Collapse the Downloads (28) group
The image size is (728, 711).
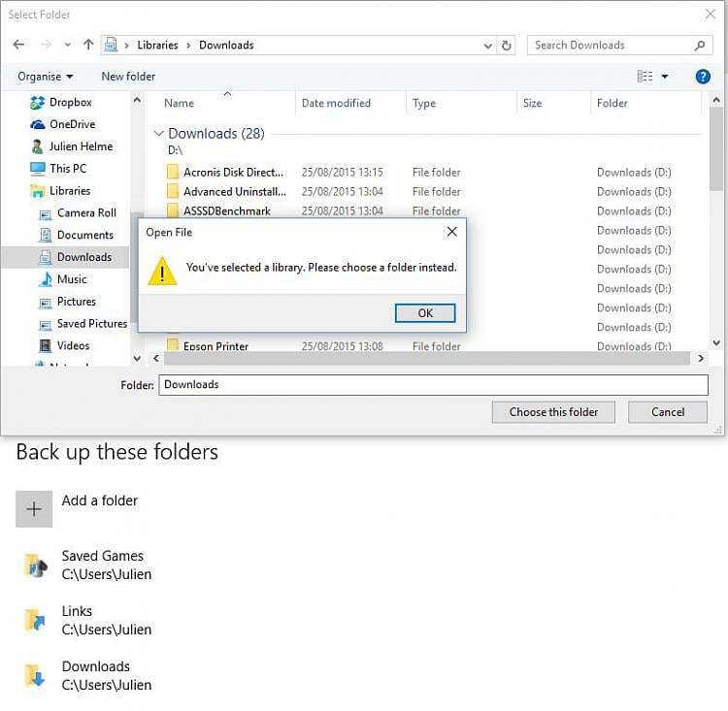[158, 134]
